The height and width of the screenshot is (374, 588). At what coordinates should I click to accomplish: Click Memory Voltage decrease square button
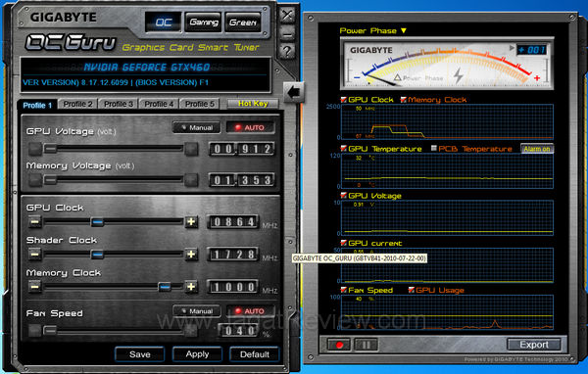pos(35,180)
